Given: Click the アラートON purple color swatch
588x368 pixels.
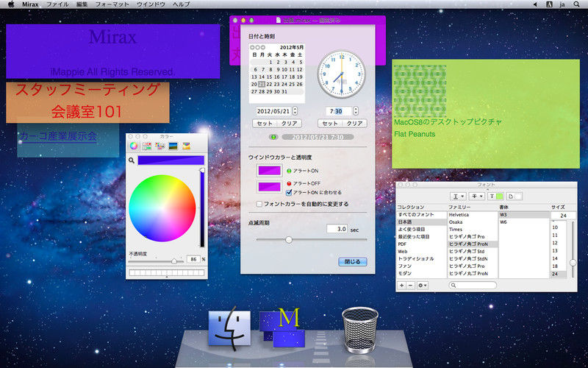Looking at the screenshot, I should [x=268, y=171].
